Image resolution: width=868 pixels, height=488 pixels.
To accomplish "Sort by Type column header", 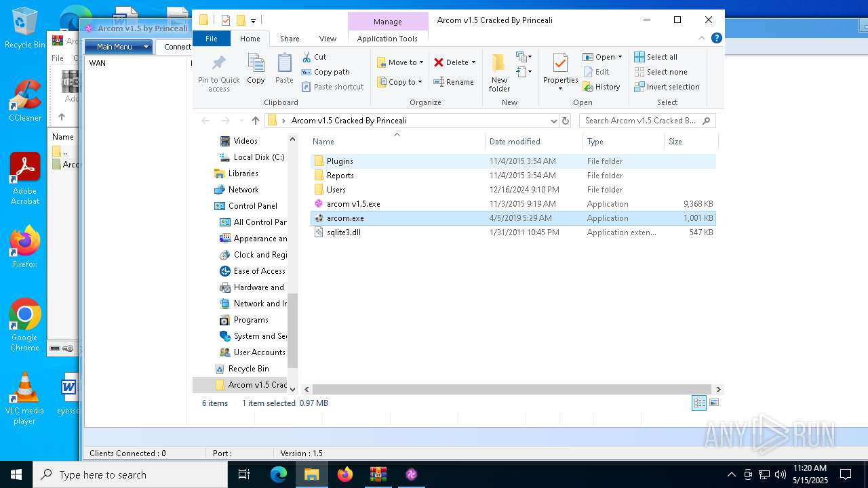I will (623, 142).
